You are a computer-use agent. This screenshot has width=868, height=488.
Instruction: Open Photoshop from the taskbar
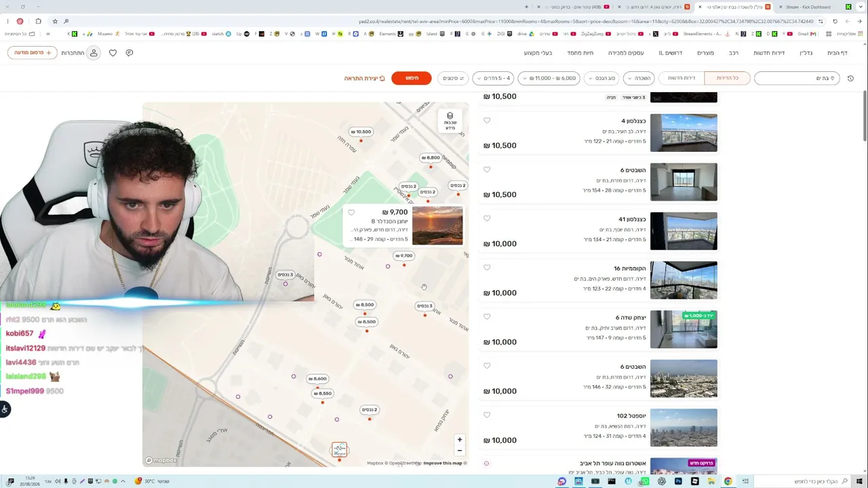678,481
